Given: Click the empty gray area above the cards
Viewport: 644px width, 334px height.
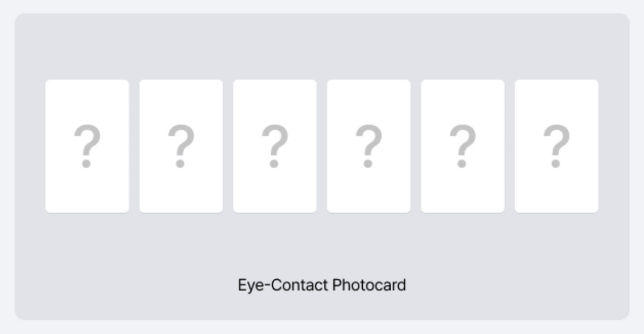Looking at the screenshot, I should click(x=322, y=47).
